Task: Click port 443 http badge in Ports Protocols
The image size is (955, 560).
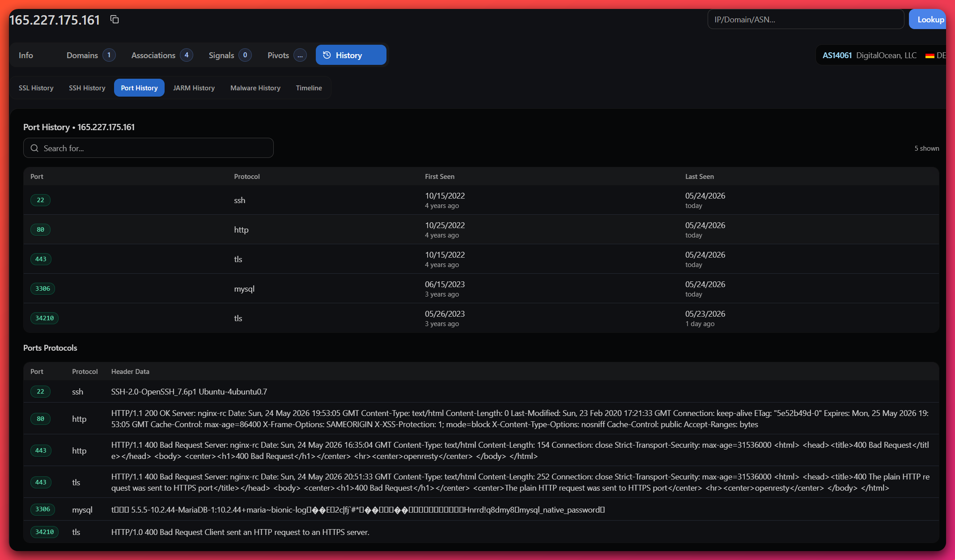Action: [41, 450]
